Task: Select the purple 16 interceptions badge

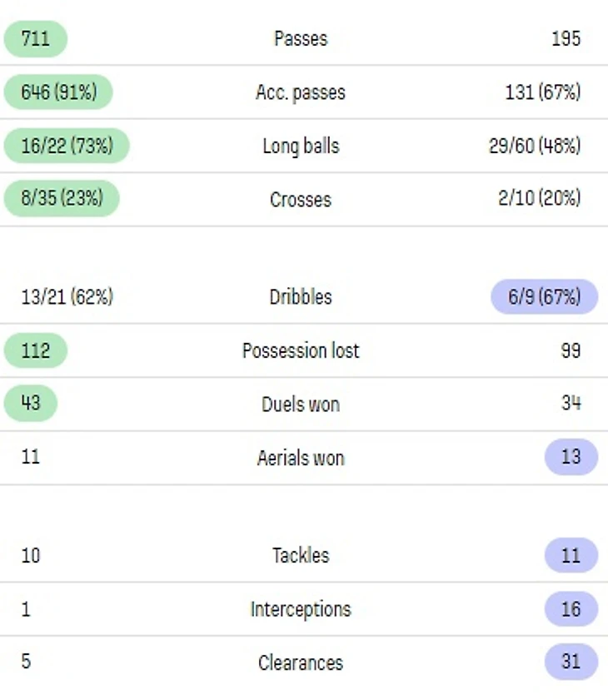Action: point(571,609)
